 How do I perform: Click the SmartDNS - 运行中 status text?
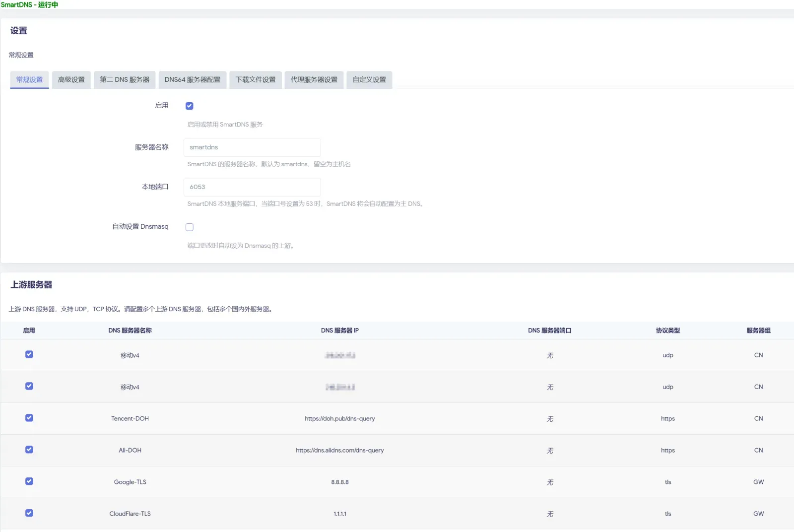[x=29, y=4]
